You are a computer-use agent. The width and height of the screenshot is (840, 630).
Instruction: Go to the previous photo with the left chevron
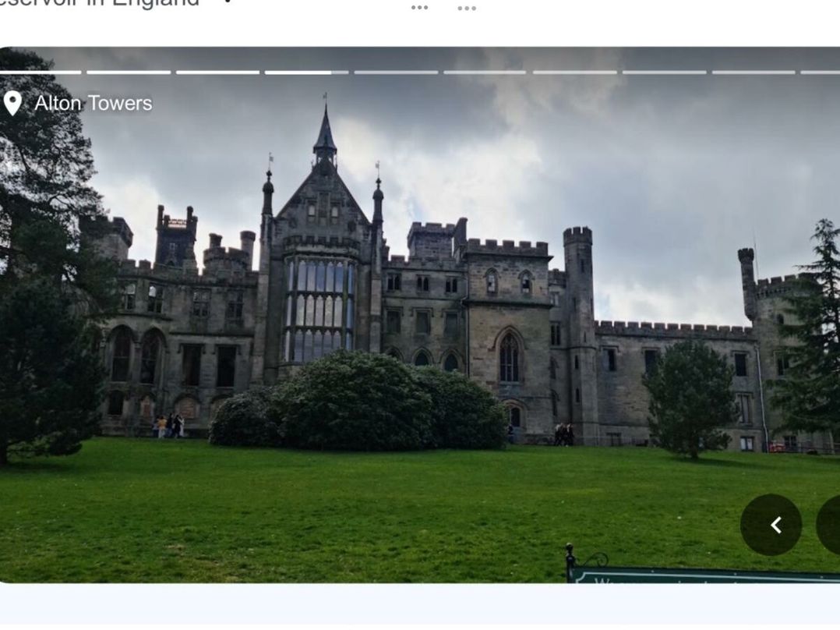click(x=771, y=525)
